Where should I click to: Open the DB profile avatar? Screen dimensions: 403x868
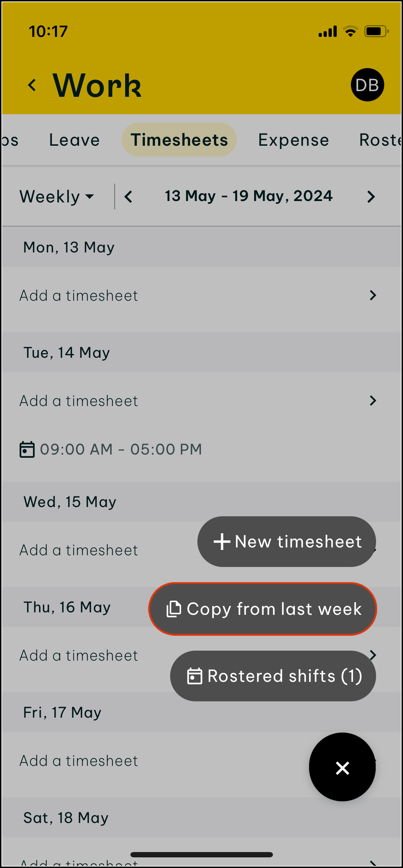[x=367, y=85]
